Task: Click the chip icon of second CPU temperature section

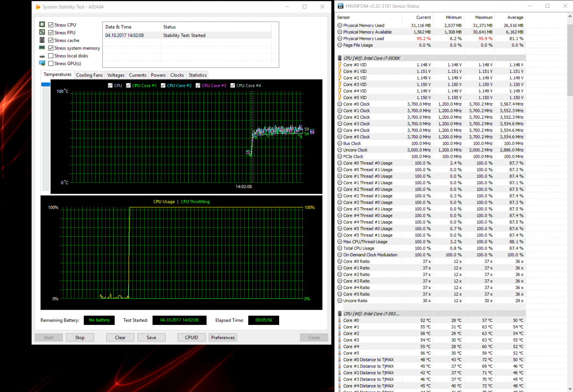Action: click(340, 314)
